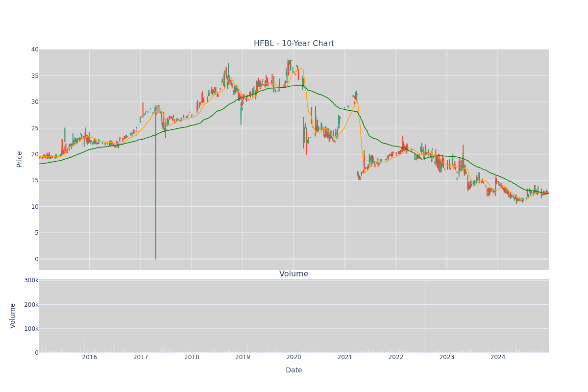Click the 200k volume axis tick
The width and height of the screenshot is (588, 392).
pos(32,304)
